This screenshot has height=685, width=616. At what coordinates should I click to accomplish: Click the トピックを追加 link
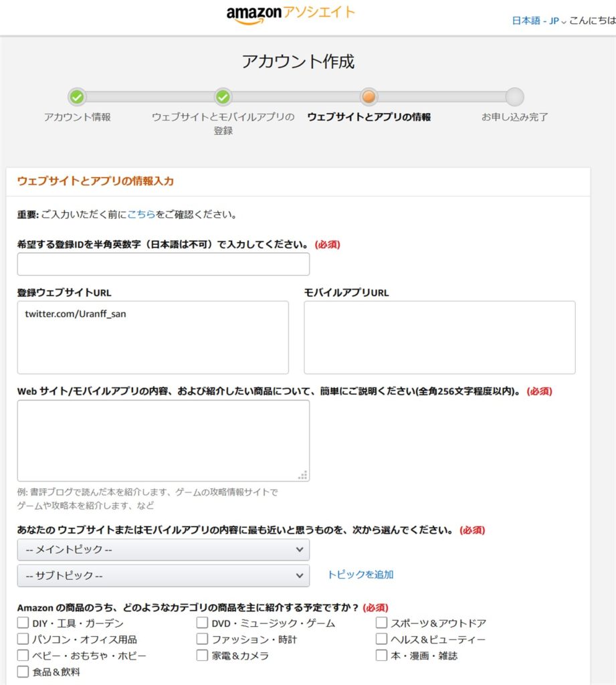click(361, 575)
